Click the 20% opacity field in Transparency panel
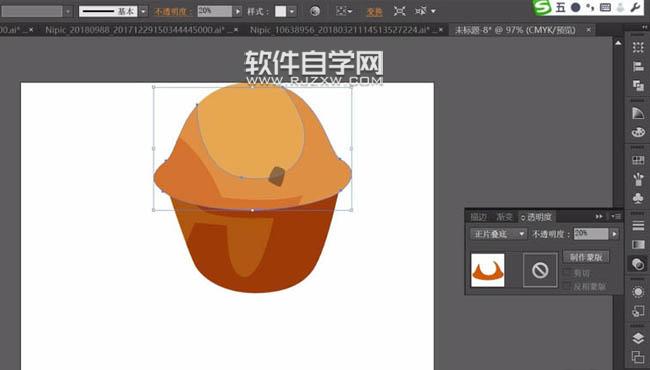The height and width of the screenshot is (370, 650). [x=591, y=234]
